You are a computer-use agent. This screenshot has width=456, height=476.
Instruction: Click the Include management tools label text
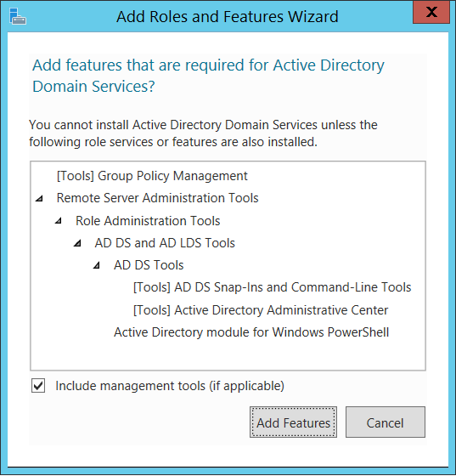[170, 386]
